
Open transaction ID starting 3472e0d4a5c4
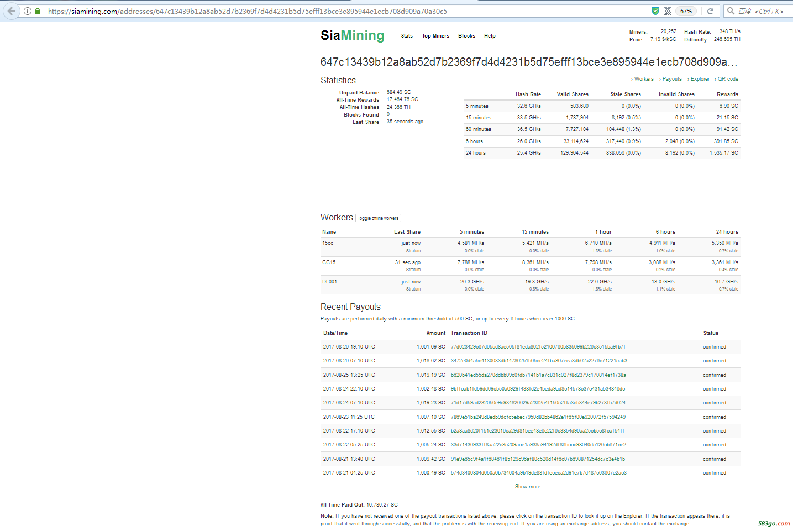pos(539,361)
